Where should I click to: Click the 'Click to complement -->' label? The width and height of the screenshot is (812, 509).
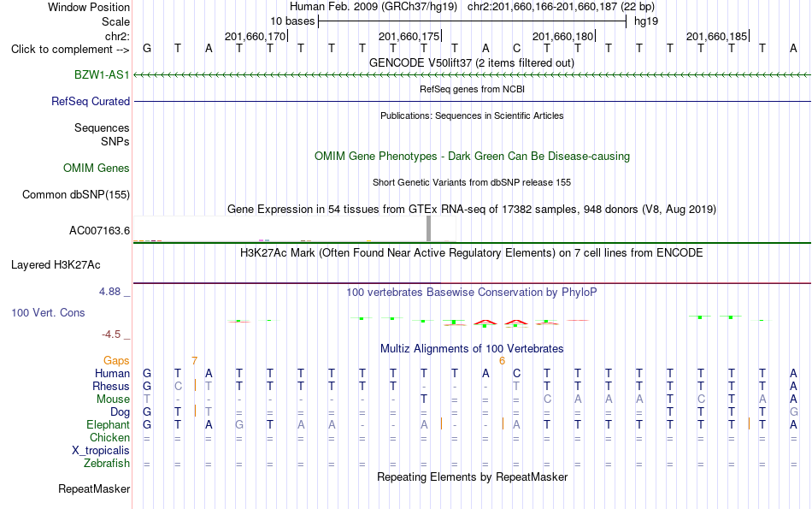(70, 50)
